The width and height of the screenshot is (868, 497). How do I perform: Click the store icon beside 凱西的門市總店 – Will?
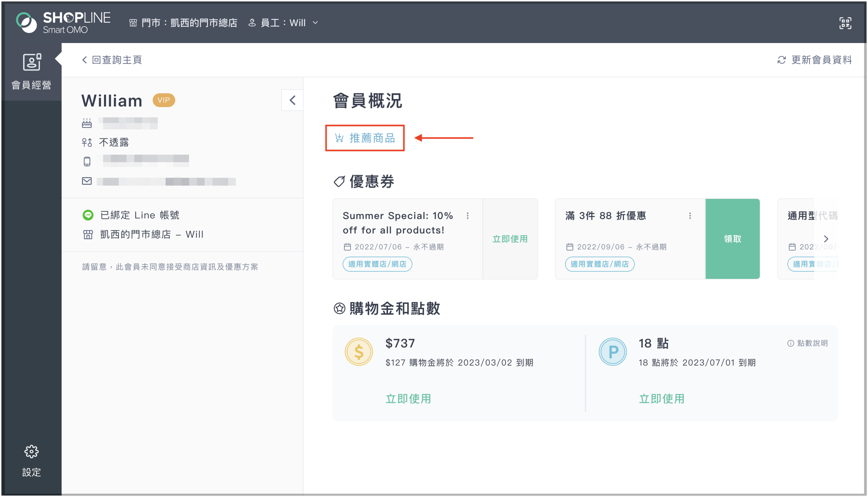(x=88, y=235)
